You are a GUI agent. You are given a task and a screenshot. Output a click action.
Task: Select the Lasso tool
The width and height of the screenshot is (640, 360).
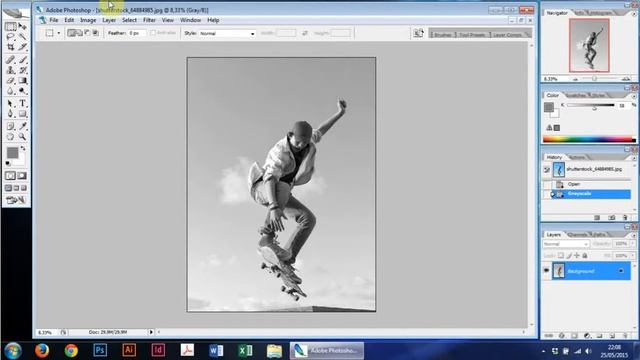click(10, 37)
